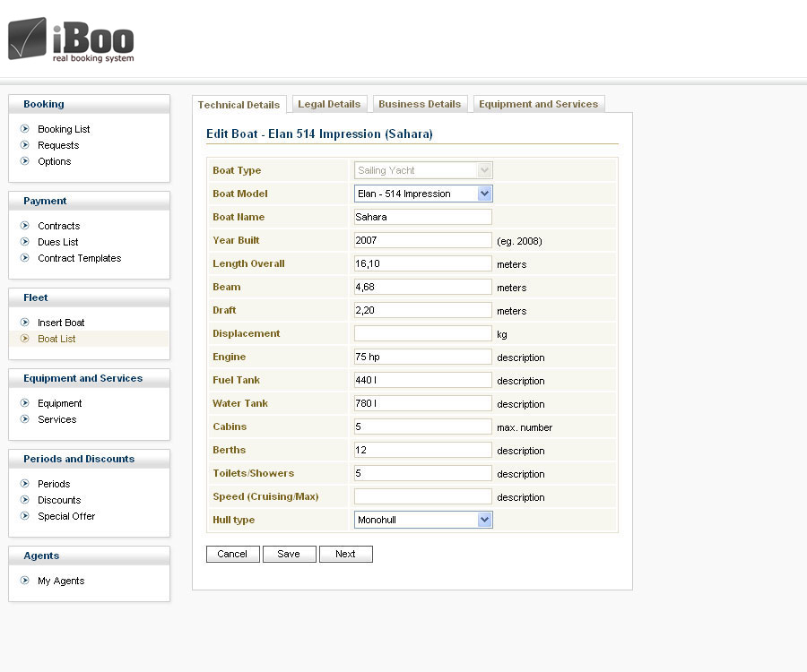Switch to the Legal Details tab
This screenshot has height=672, width=807.
[329, 105]
